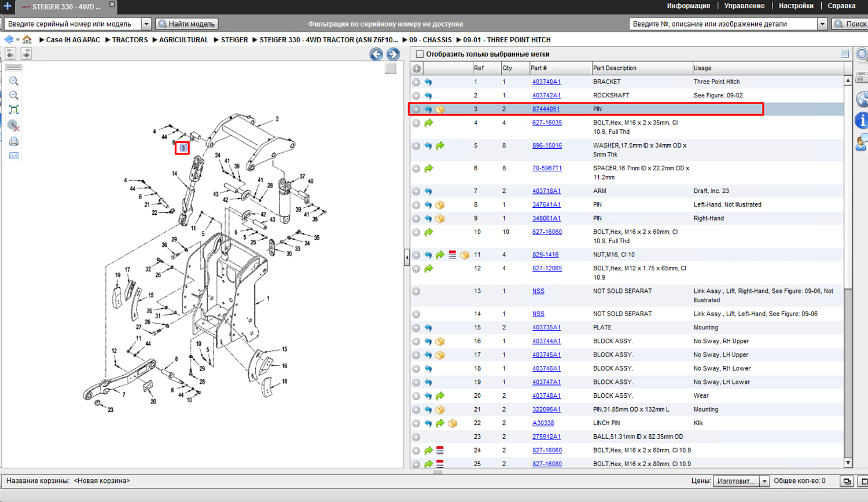Click the Найти модель button

[187, 24]
